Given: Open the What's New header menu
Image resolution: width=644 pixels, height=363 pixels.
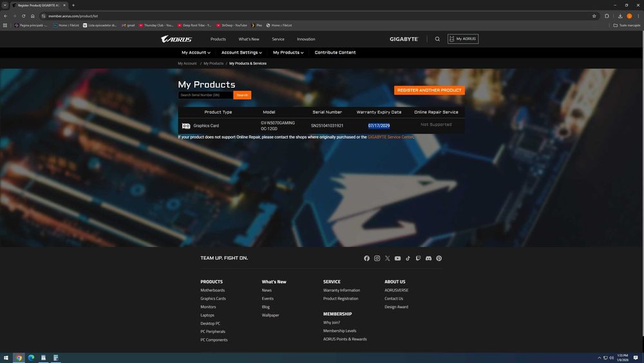Looking at the screenshot, I should [x=249, y=39].
